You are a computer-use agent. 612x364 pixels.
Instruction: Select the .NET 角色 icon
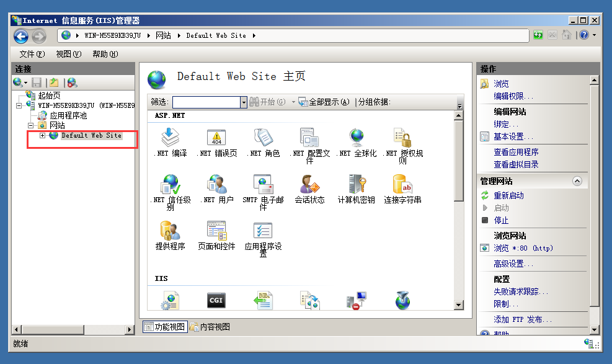[x=262, y=138]
